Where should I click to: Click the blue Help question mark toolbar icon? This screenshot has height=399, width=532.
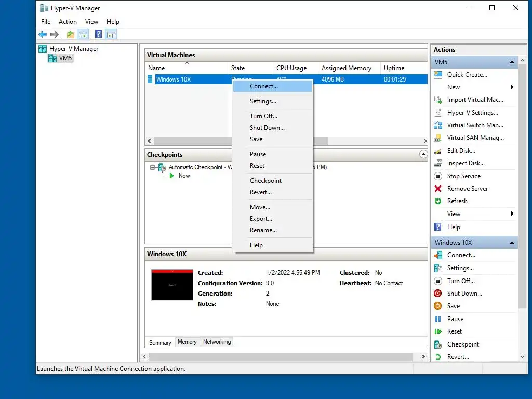pyautogui.click(x=98, y=35)
